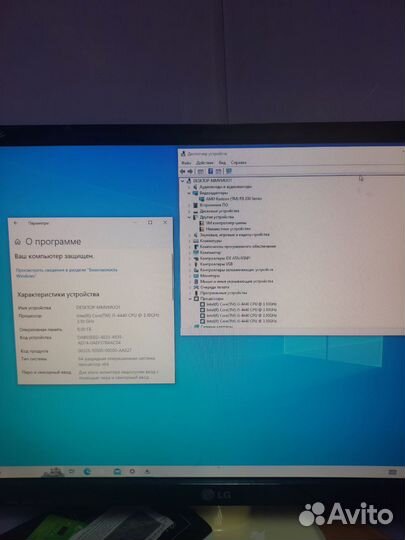Open Microsoft Edge from the taskbar
Image resolution: width=405 pixels, height=540 pixels.
87,472
